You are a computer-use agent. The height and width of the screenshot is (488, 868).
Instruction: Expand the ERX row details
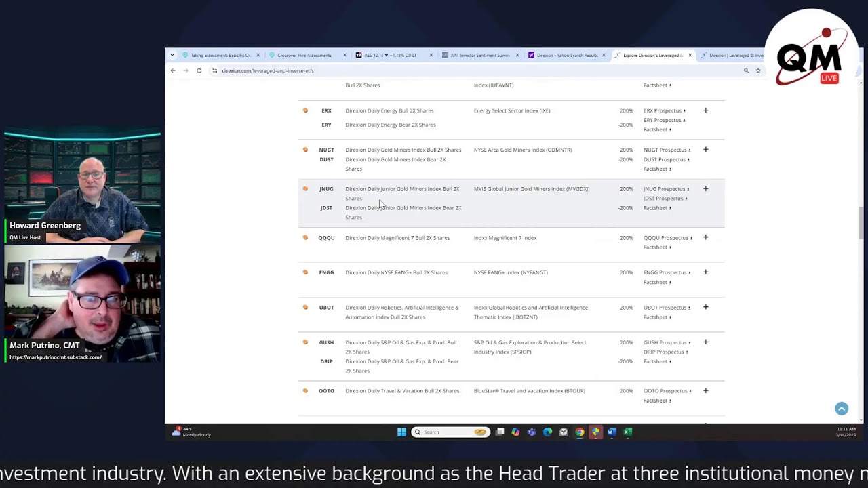(x=705, y=110)
